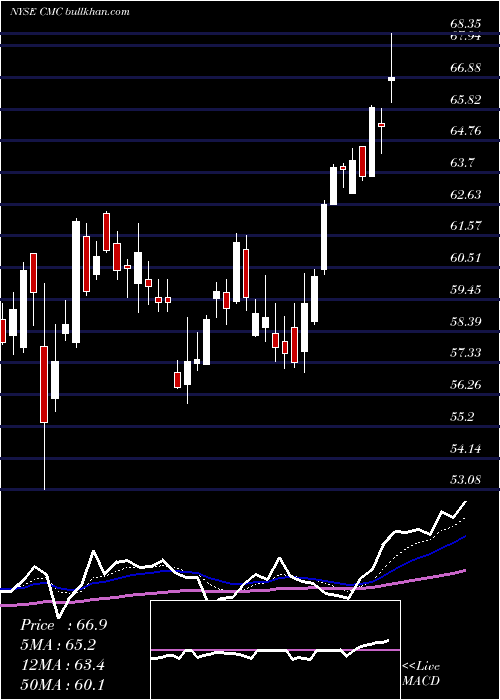This screenshot has height=700, width=500.
Task: Click the 53.08 price axis label
Action: 466,480
